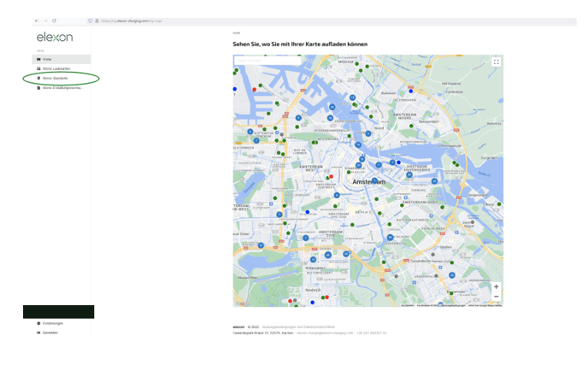Click the footer phone number
Image resolution: width=588 pixels, height=365 pixels.
click(x=371, y=333)
